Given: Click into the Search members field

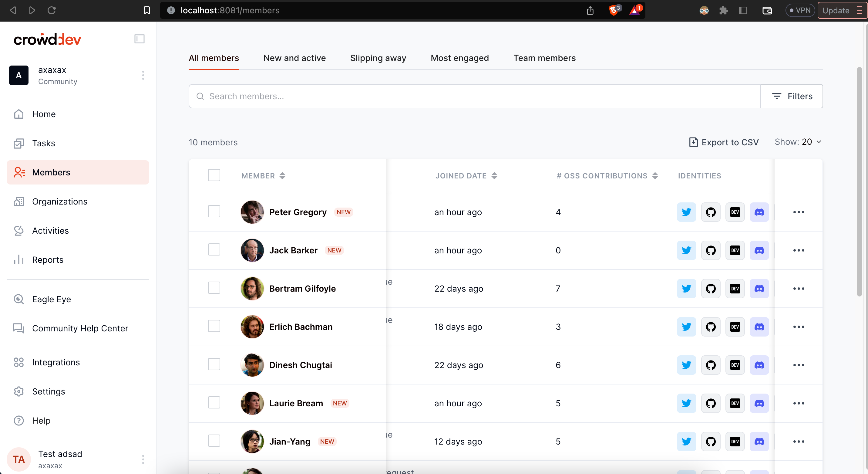Looking at the screenshot, I should [472, 96].
